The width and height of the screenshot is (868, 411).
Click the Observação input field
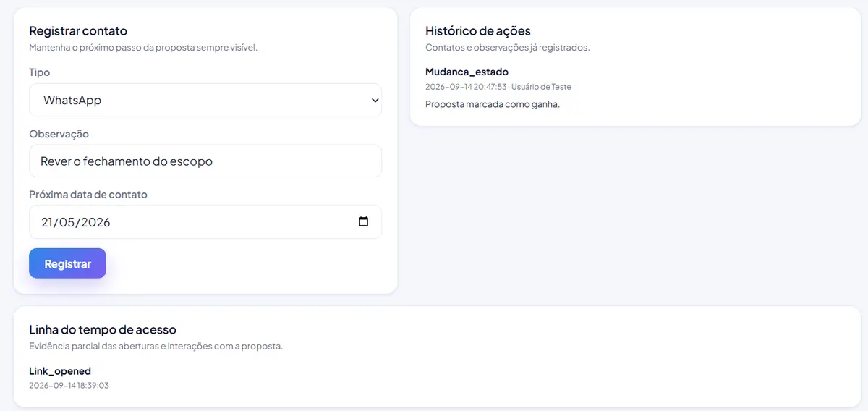(205, 161)
